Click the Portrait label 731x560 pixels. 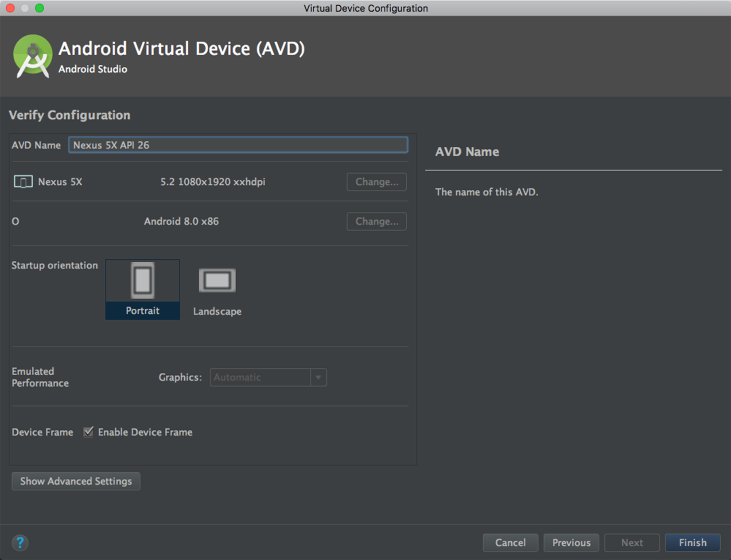coord(143,311)
